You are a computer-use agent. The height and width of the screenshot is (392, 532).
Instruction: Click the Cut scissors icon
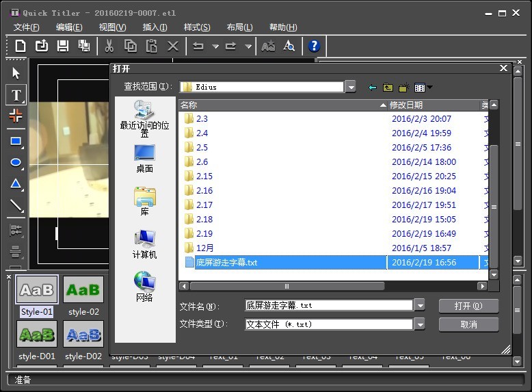click(109, 46)
